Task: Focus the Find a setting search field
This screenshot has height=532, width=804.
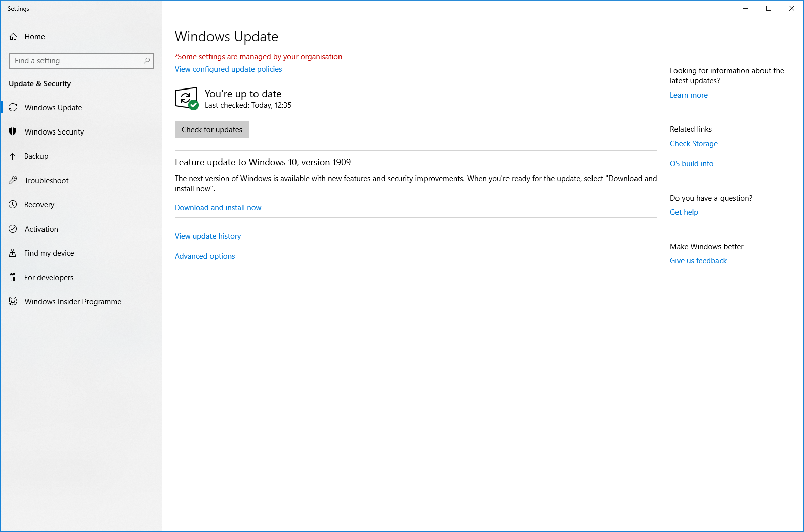Action: 81,61
